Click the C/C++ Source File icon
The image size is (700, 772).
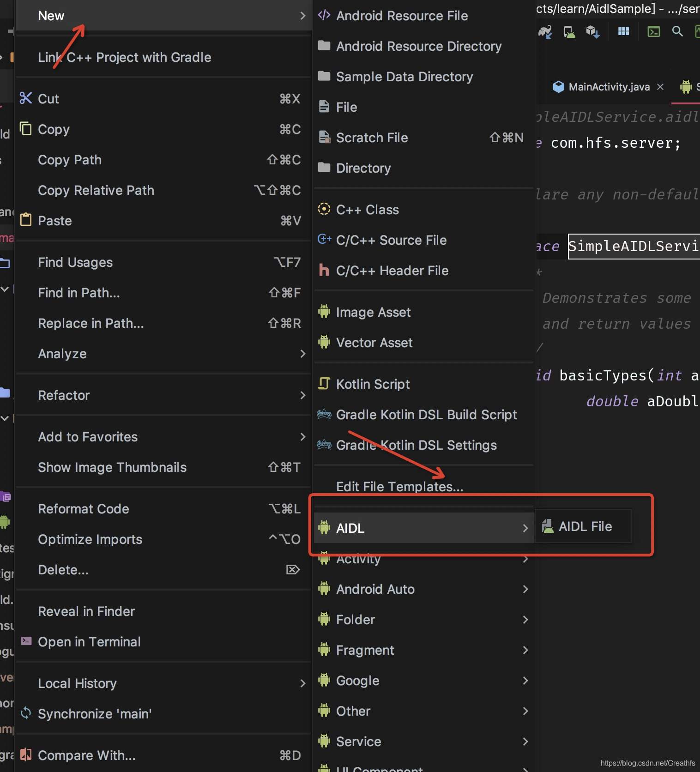325,239
